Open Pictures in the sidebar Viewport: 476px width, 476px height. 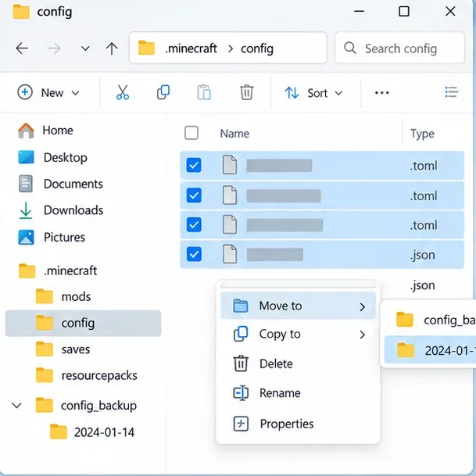click(x=52, y=237)
